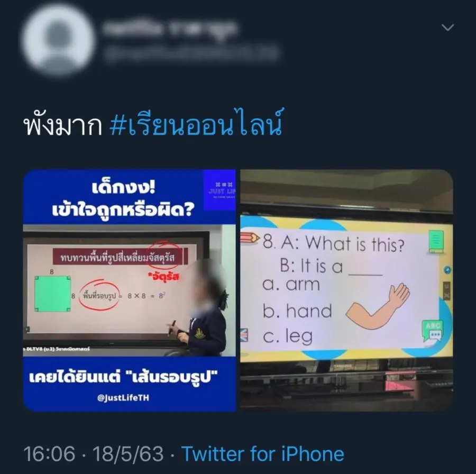The image size is (476, 474).
Task: Tap the Twitter for iPhone source link
Action: [x=262, y=454]
